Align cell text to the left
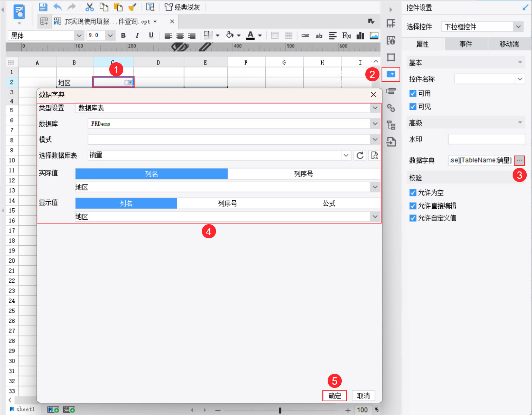This screenshot has width=532, height=415. pyautogui.click(x=168, y=36)
